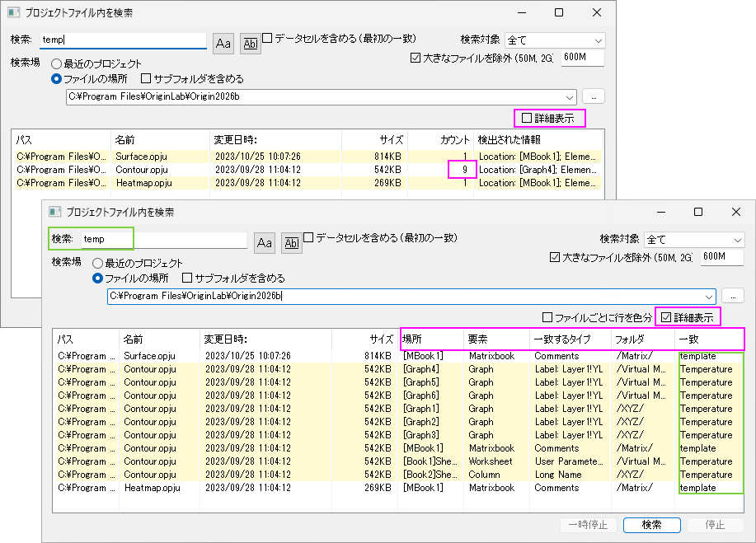756x543 pixels.
Task: Sort by 検出された情報 column in back window
Action: pos(538,140)
